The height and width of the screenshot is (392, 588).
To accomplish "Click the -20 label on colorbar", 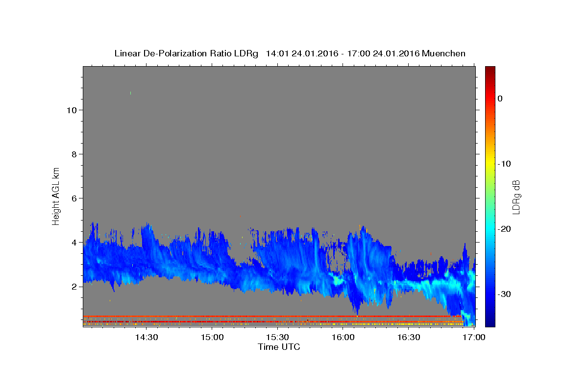I will pyautogui.click(x=505, y=229).
